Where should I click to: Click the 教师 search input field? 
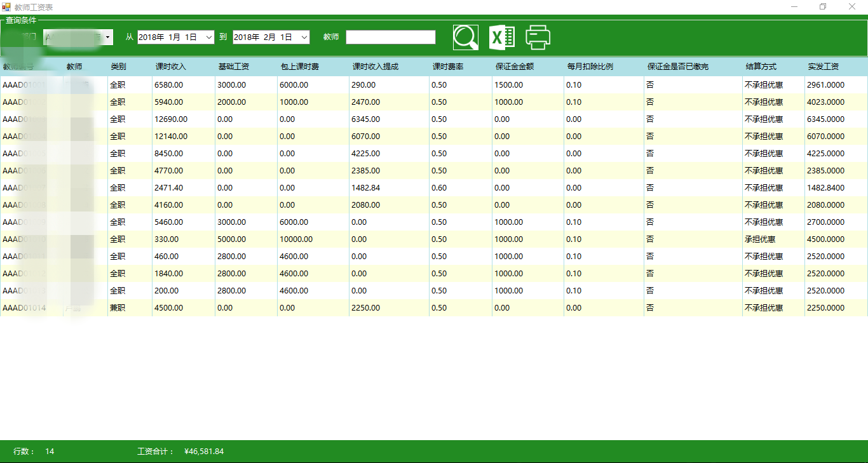[x=391, y=37]
